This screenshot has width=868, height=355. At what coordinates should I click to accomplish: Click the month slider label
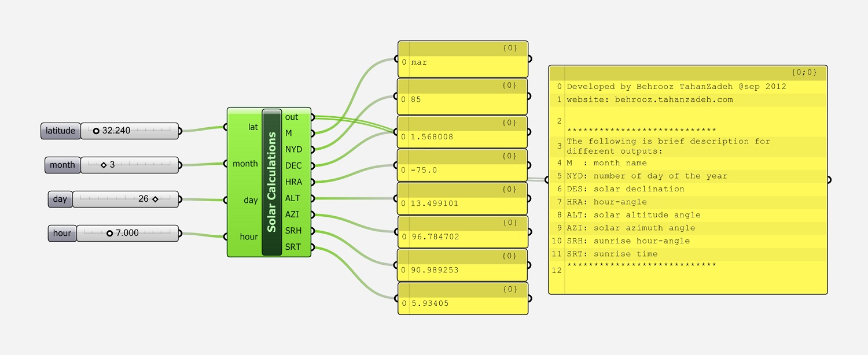62,165
